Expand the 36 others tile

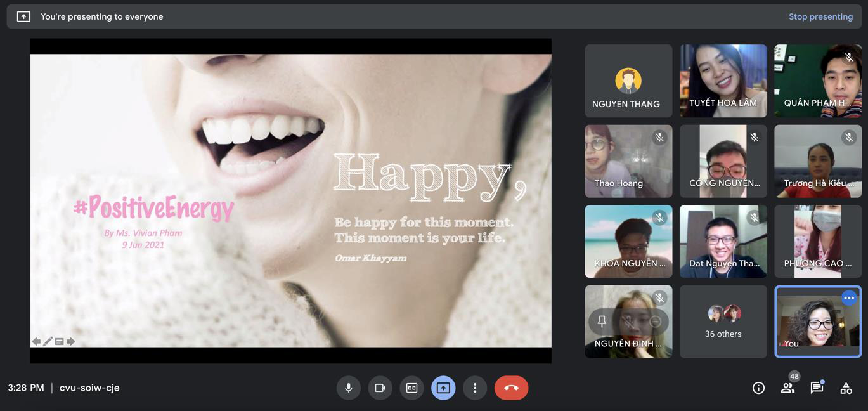pos(723,322)
